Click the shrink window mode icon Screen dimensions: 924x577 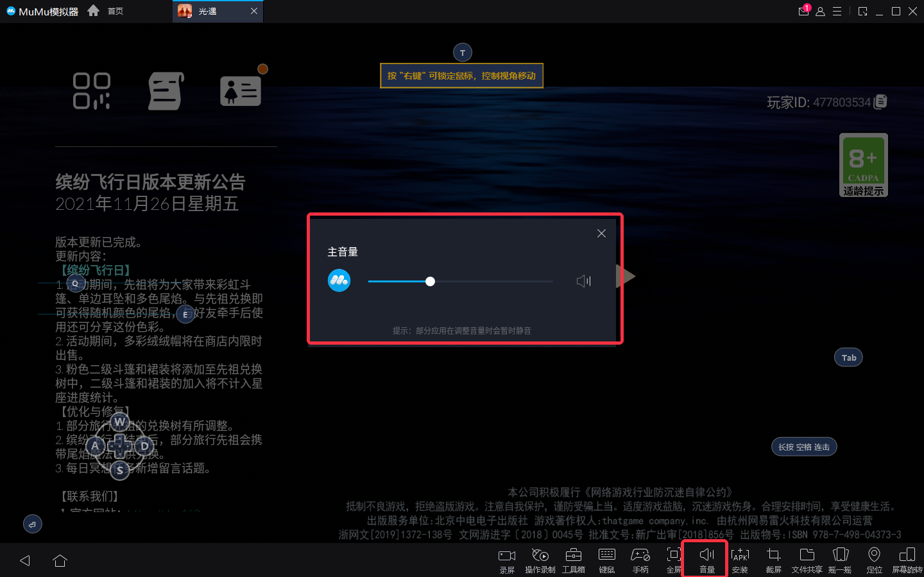coord(862,12)
